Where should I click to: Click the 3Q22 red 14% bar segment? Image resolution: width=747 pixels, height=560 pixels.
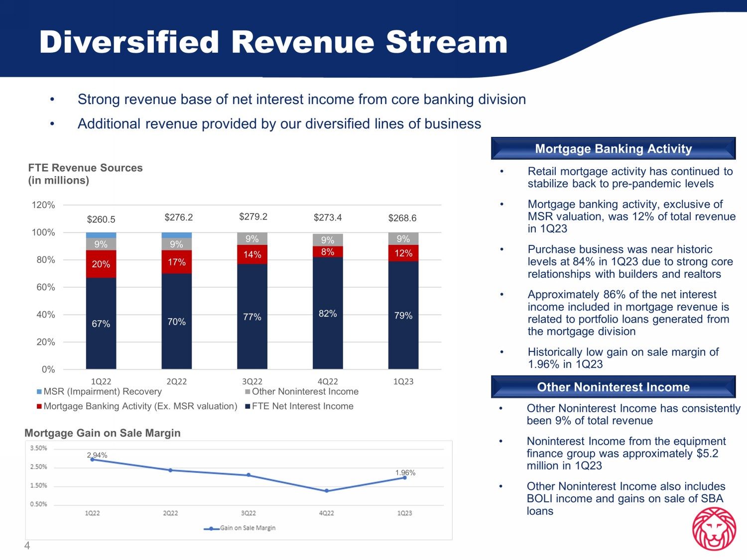point(252,254)
